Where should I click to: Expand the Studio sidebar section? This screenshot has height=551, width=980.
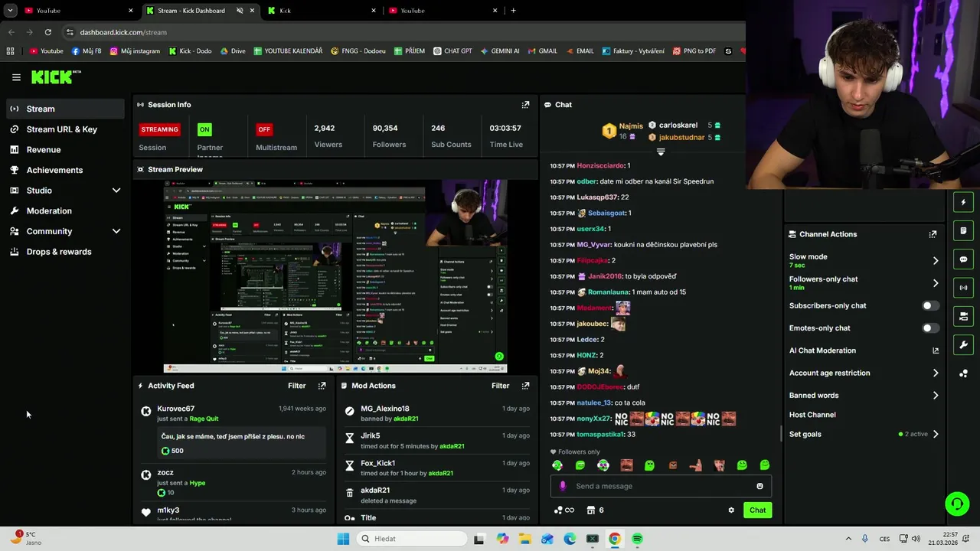[116, 191]
